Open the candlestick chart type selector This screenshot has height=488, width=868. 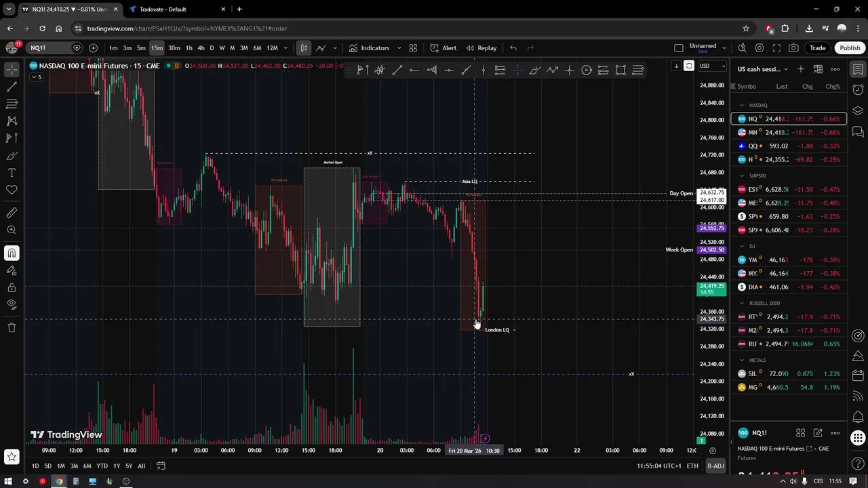[304, 48]
